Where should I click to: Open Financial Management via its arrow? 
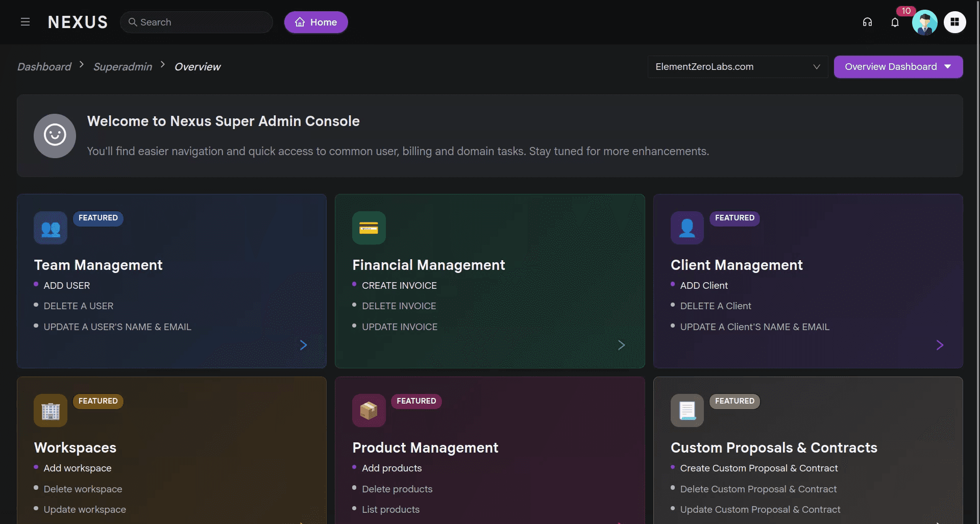(x=621, y=345)
